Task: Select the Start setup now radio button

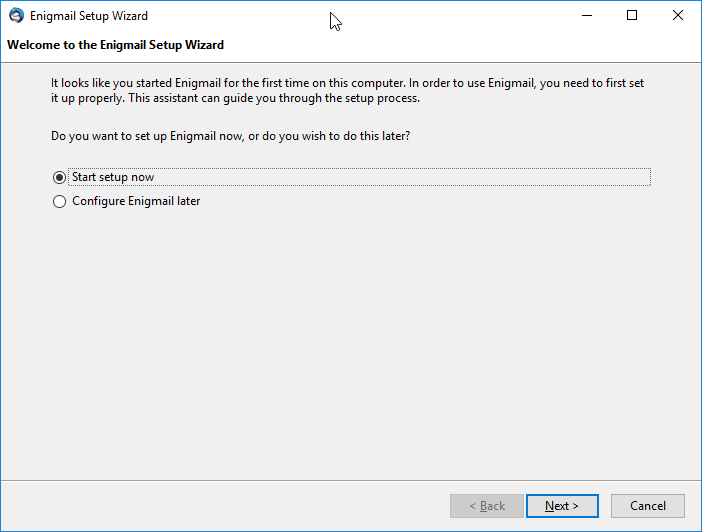Action: 59,177
